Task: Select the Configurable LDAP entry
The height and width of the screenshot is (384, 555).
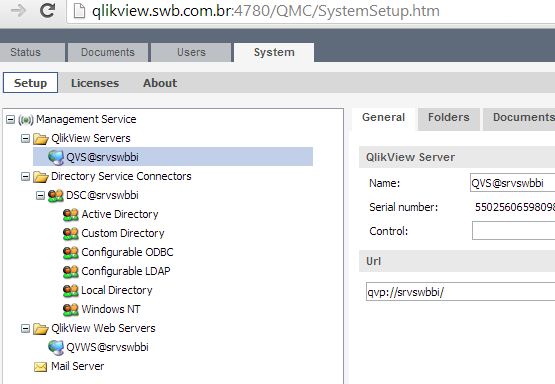Action: tap(126, 271)
